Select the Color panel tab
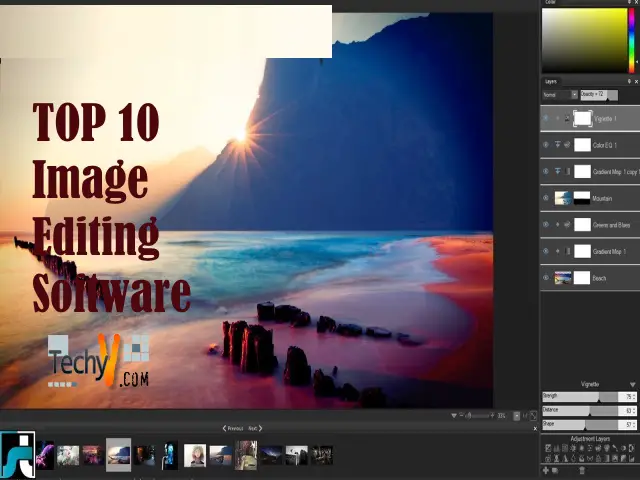This screenshot has width=640, height=480. (550, 3)
